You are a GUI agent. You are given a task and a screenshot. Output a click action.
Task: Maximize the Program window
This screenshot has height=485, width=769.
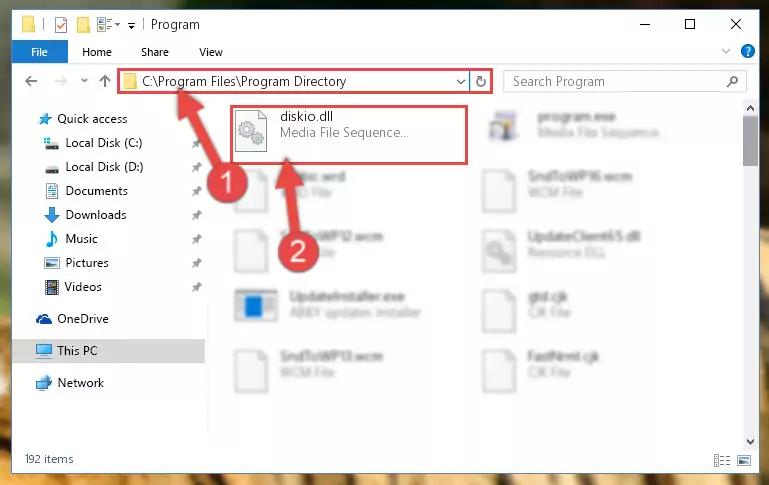pyautogui.click(x=690, y=24)
